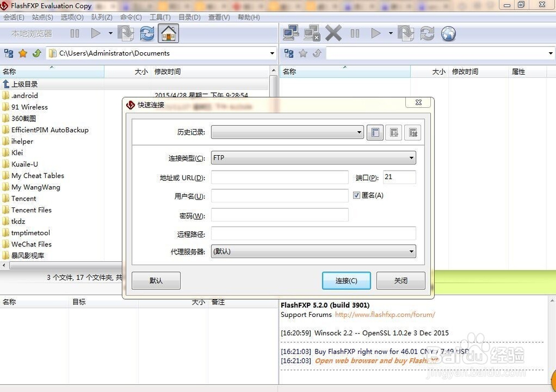Open the 站点(S) menu
Screen dimensions: 556x392
[43, 17]
